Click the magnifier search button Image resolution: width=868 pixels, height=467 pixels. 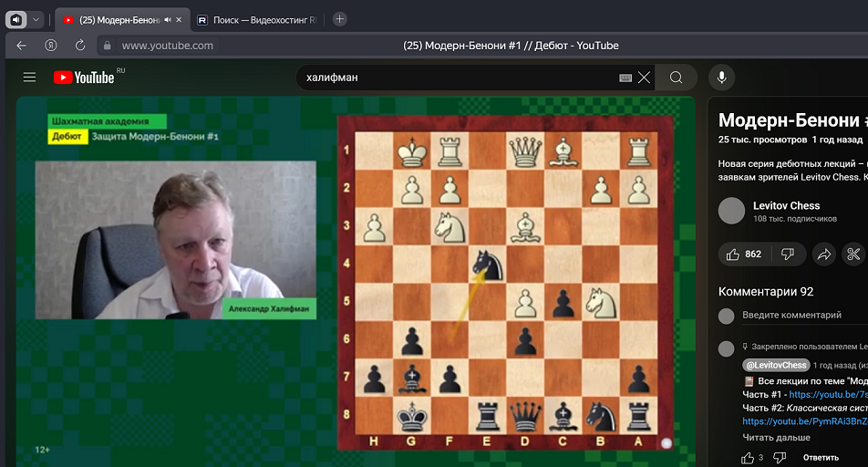click(x=676, y=78)
